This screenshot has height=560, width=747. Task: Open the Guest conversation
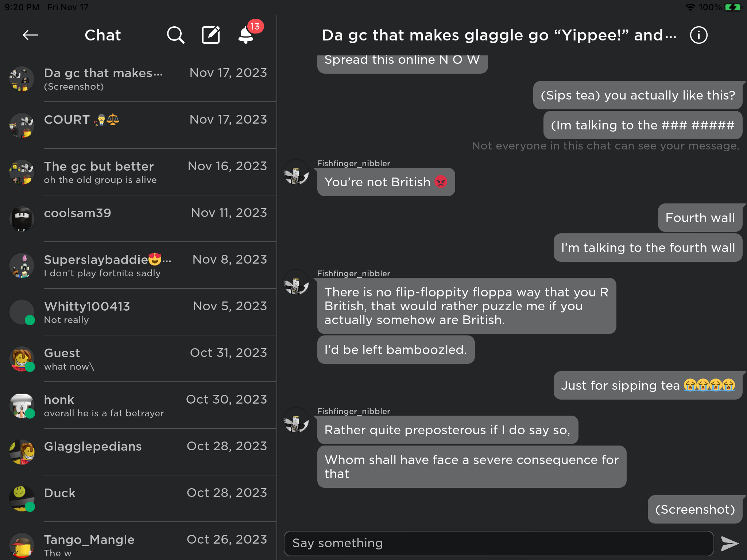(139, 359)
